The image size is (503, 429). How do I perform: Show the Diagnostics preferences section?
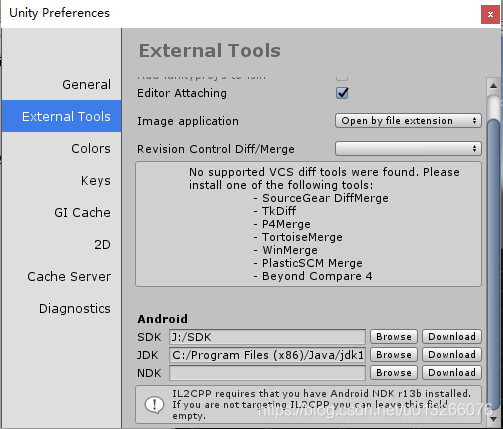pos(75,308)
